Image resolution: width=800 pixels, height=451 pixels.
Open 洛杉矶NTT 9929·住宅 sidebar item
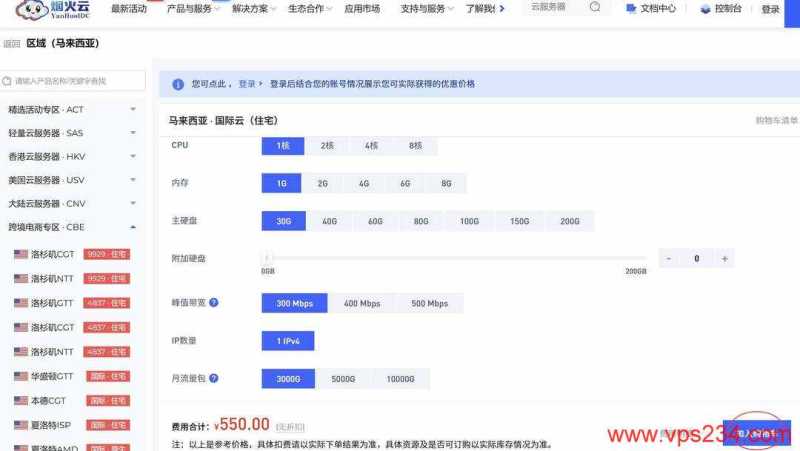pos(72,279)
